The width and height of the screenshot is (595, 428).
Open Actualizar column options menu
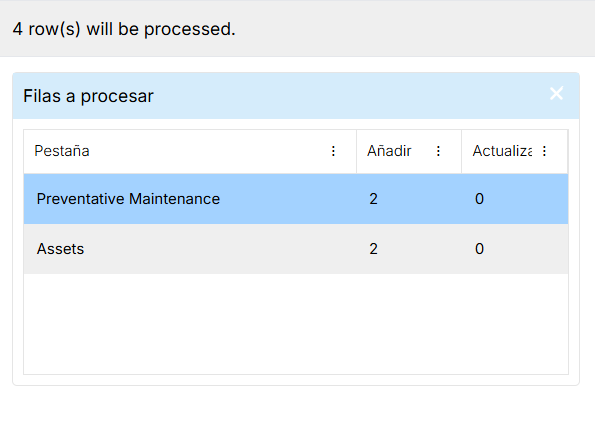(x=545, y=151)
